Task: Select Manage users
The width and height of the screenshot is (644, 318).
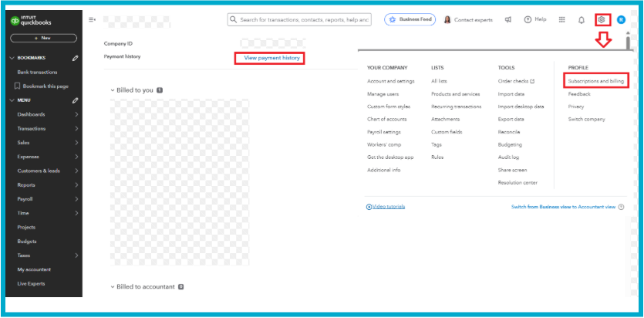Action: coord(383,94)
